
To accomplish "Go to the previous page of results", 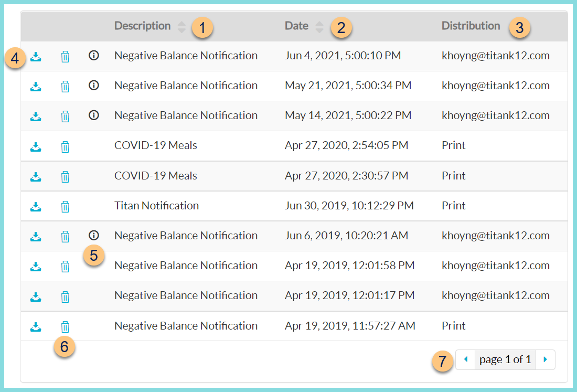I will tap(465, 359).
